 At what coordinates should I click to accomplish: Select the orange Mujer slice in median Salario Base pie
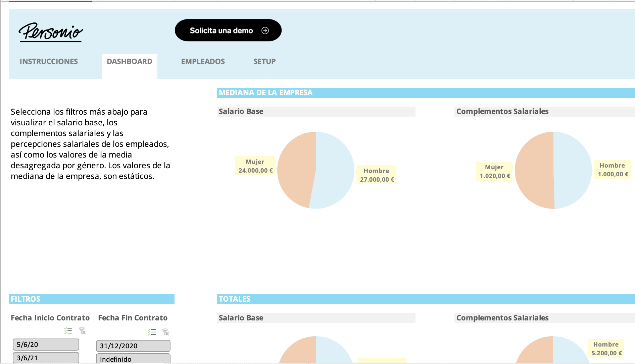[x=297, y=169]
